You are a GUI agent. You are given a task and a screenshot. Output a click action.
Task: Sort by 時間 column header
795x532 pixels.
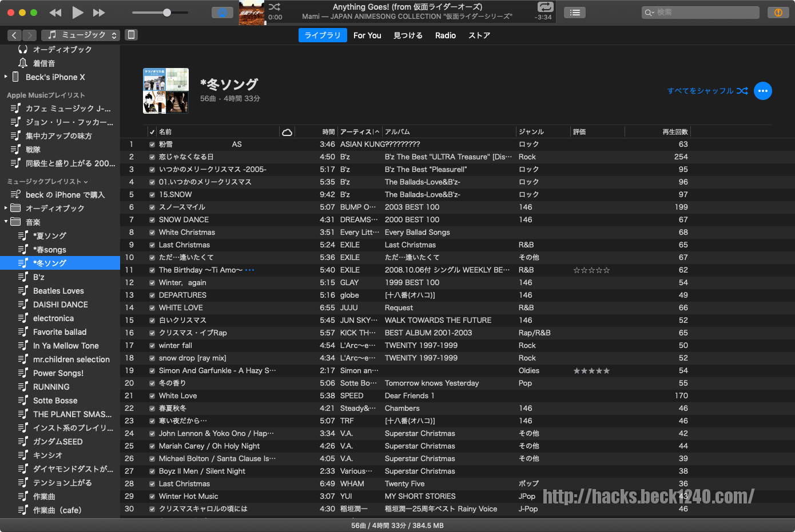point(316,132)
